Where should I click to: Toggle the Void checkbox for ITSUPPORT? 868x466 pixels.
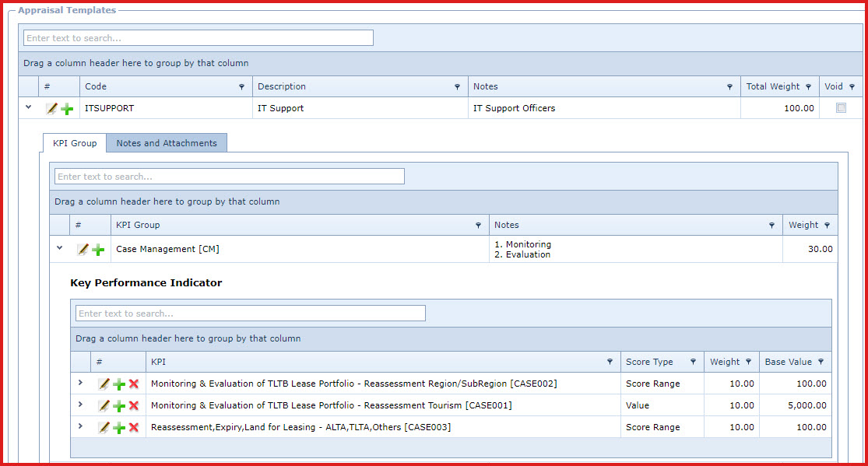[x=841, y=109]
